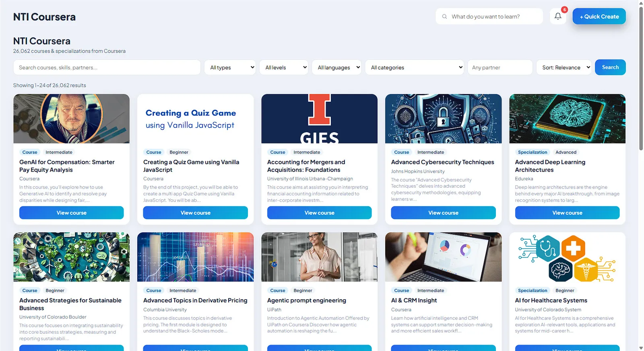Click the 'Advanced Topics in Derivative Pricing' title
644x351 pixels.
pos(195,300)
